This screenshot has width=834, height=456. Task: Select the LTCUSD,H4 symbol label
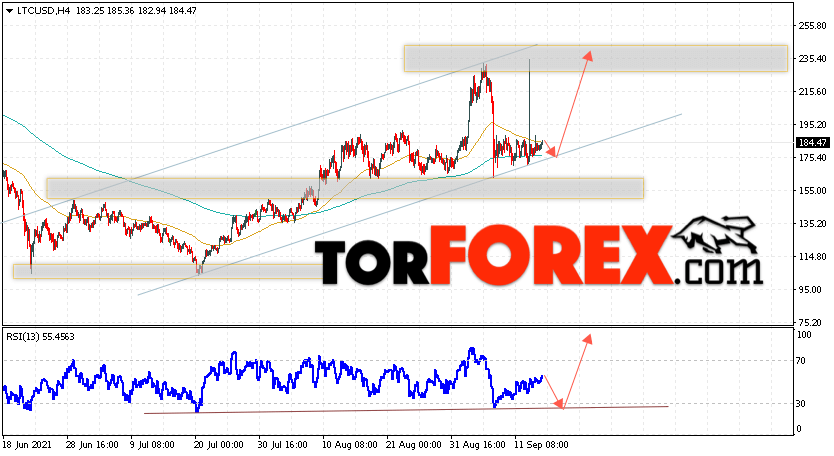(44, 11)
